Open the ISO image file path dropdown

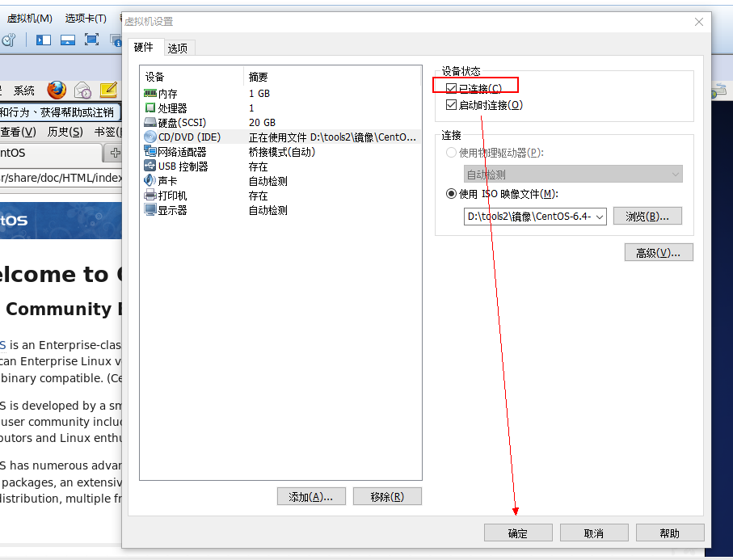pos(599,217)
